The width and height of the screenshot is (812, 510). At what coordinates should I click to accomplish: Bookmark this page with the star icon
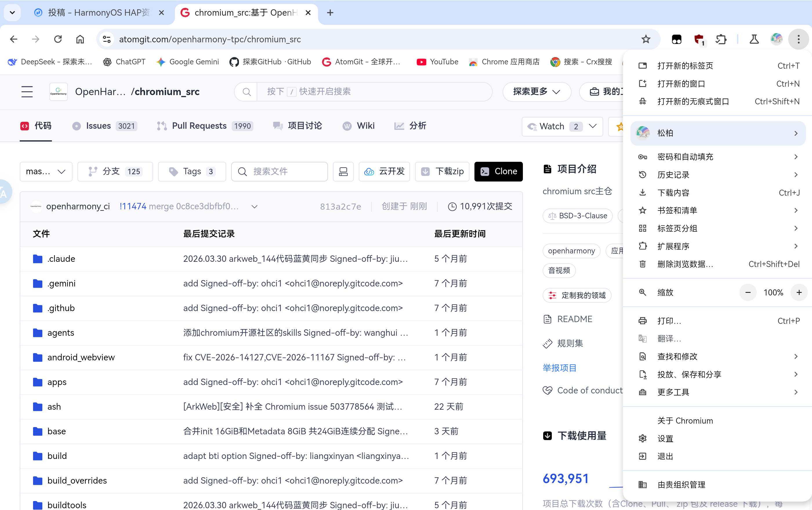click(646, 39)
